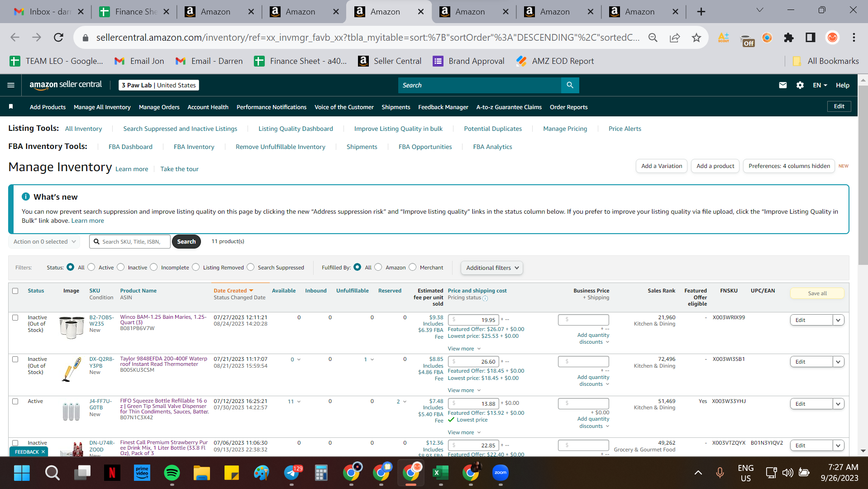The width and height of the screenshot is (868, 489).
Task: Open Preferences: 4 columns hidden button
Action: pos(789,166)
